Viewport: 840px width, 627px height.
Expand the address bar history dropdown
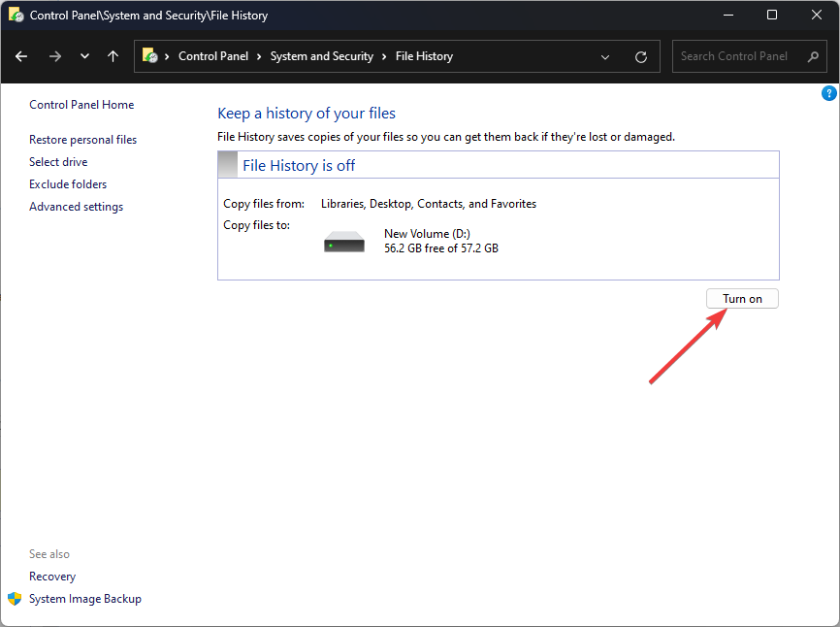[605, 56]
